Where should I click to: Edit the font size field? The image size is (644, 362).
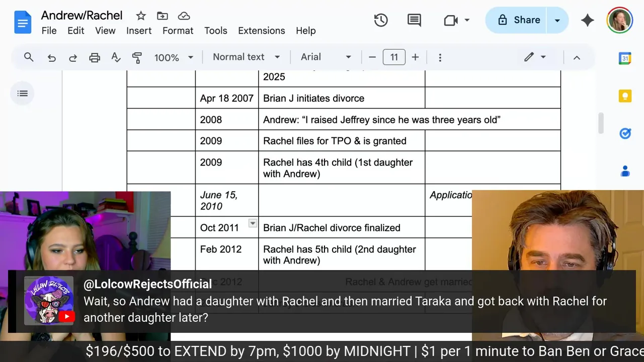click(x=394, y=57)
